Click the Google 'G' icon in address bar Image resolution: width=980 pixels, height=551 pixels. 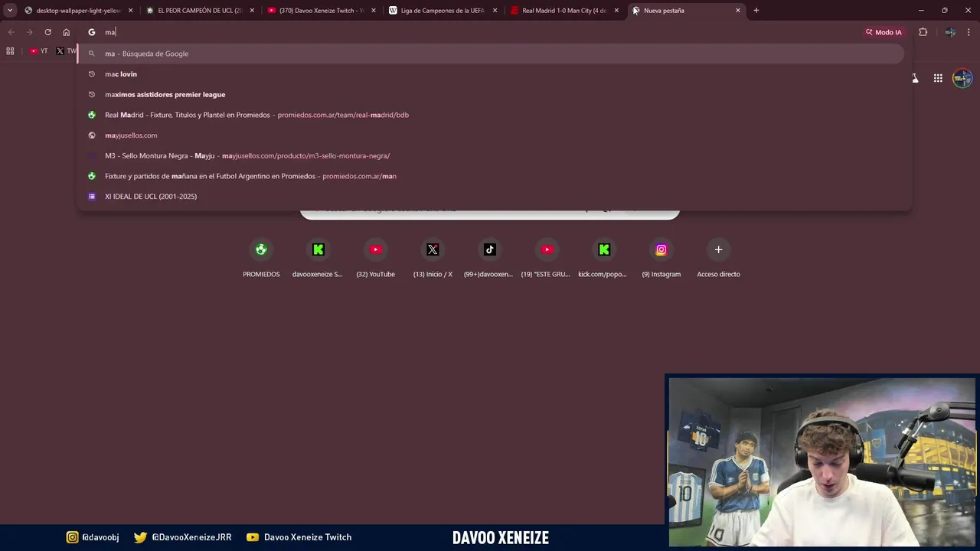[92, 32]
